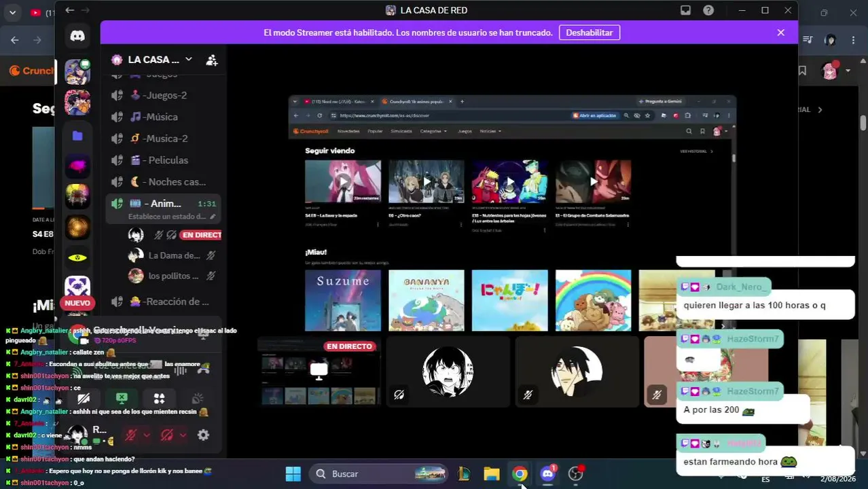
Task: Stop screen sharing with the green monitor button
Action: [122, 399]
